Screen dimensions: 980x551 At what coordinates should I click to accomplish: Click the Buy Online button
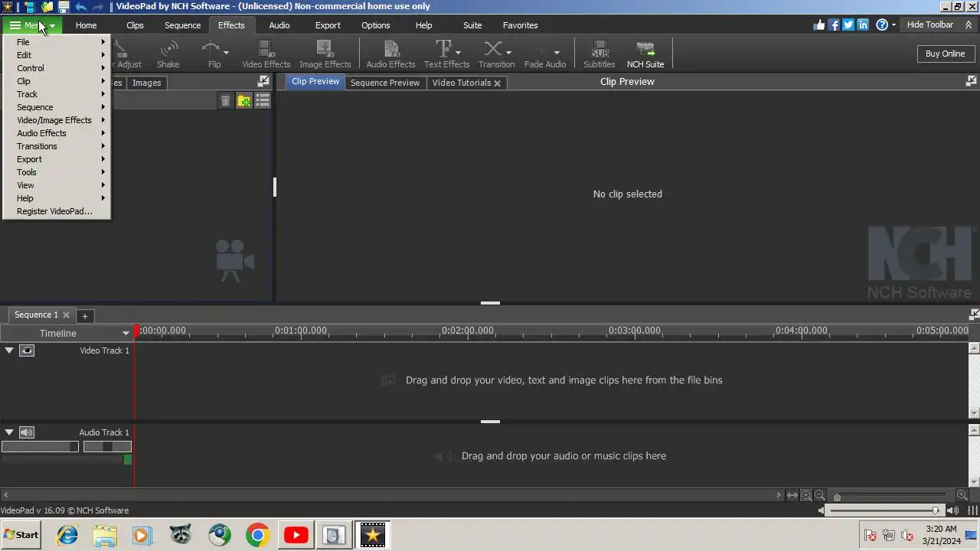(945, 54)
